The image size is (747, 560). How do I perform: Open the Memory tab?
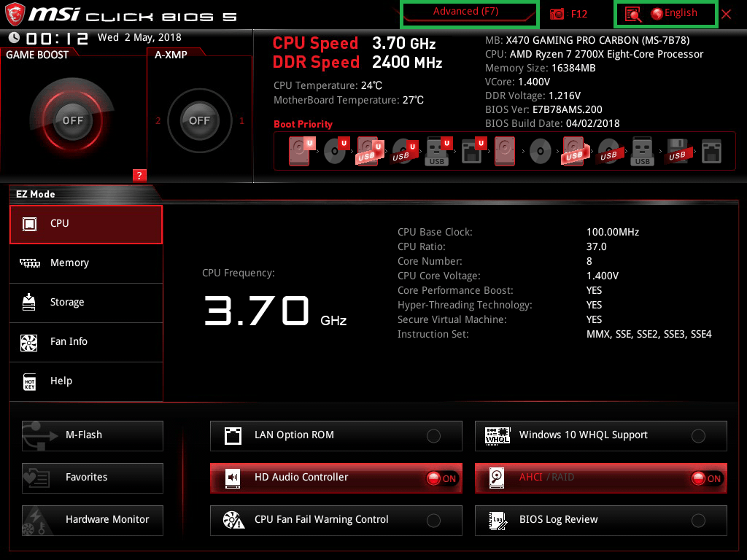tap(86, 263)
